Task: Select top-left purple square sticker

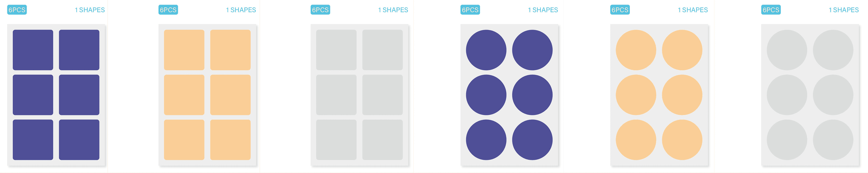Action: pyautogui.click(x=33, y=50)
